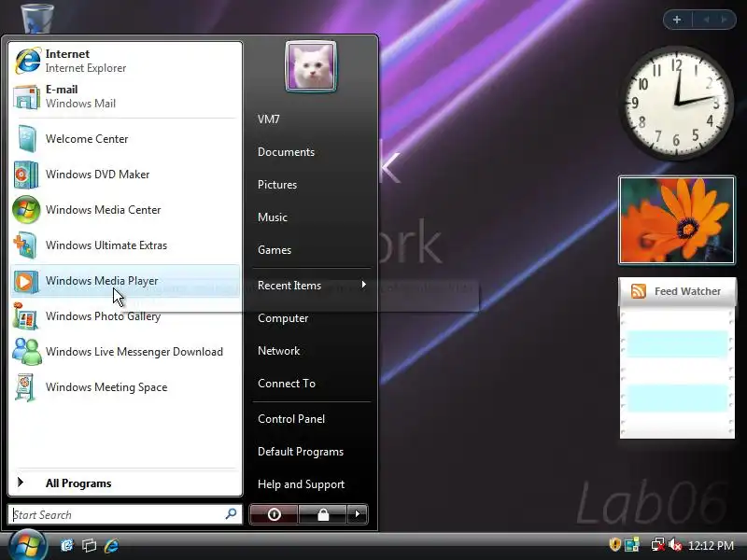
Task: Click the lock computer button
Action: coord(323,514)
